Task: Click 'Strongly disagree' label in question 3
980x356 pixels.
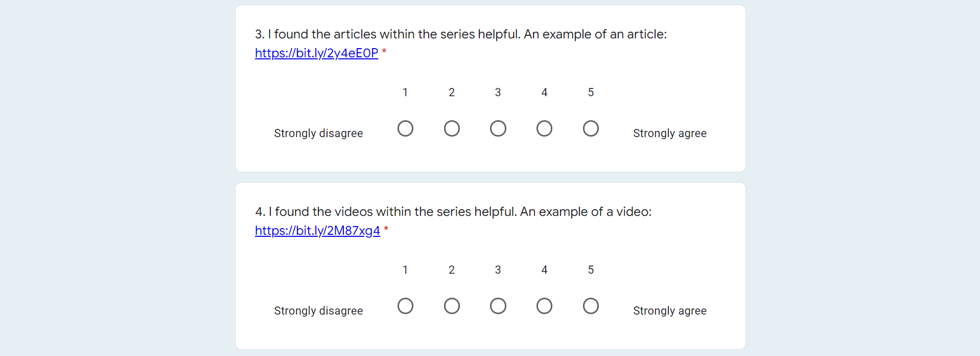Action: click(x=318, y=133)
